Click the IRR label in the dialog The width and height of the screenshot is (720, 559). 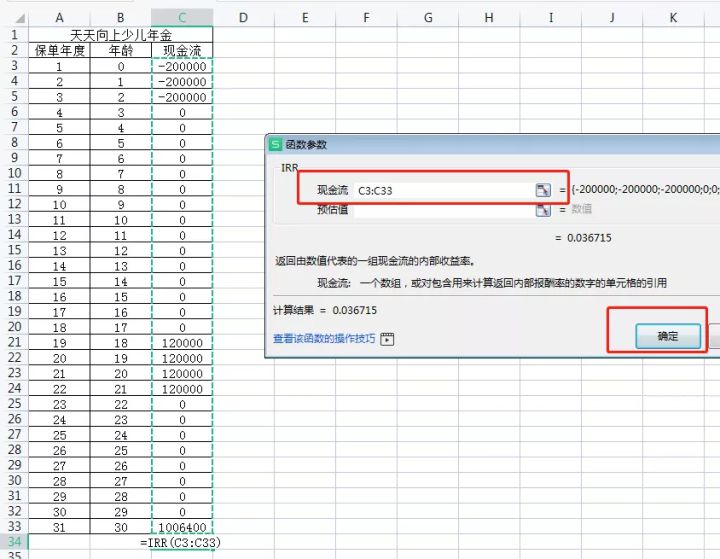coord(290,168)
